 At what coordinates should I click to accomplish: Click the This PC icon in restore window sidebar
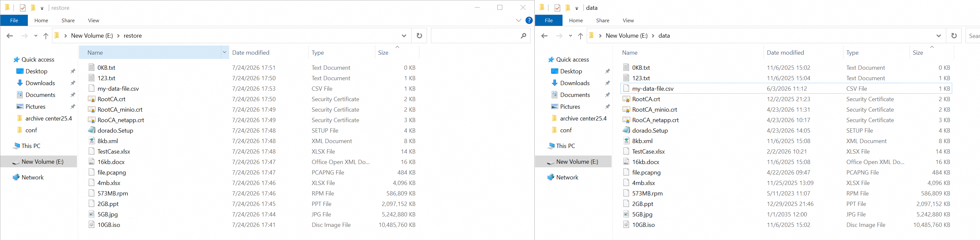(16, 146)
